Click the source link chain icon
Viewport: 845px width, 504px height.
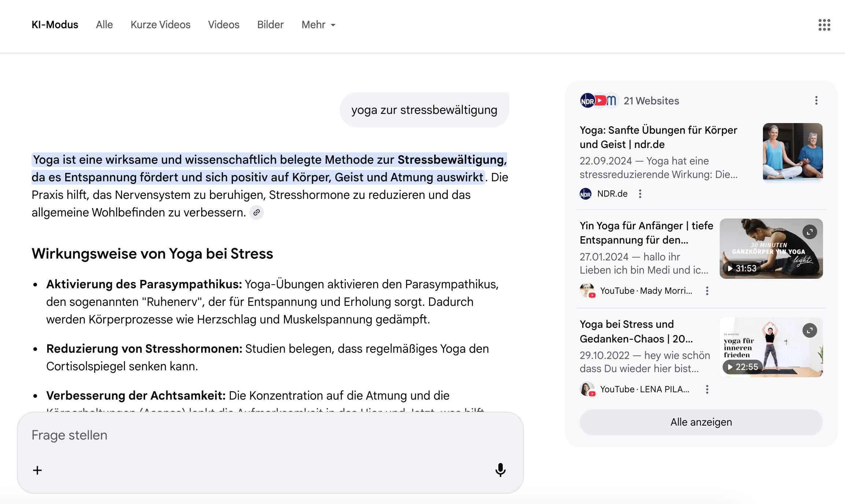pos(257,212)
